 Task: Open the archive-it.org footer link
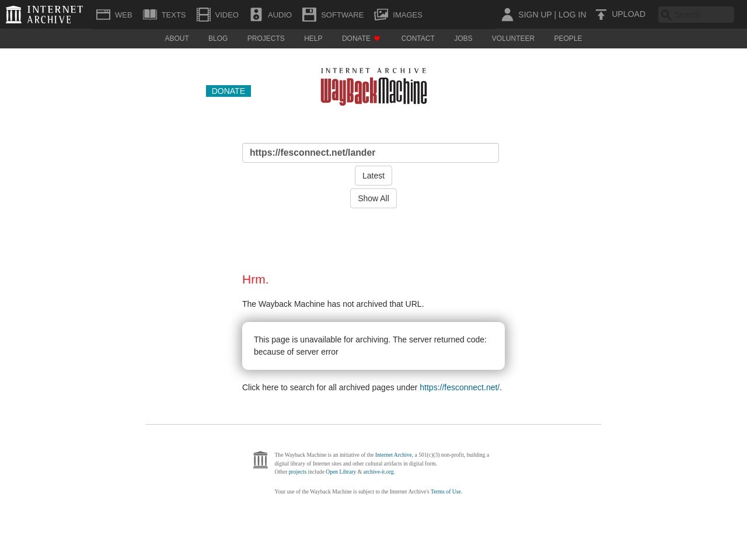[x=378, y=472]
